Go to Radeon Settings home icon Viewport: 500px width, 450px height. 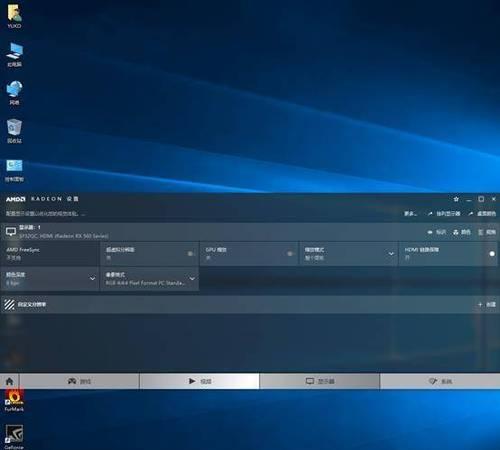(x=9, y=381)
